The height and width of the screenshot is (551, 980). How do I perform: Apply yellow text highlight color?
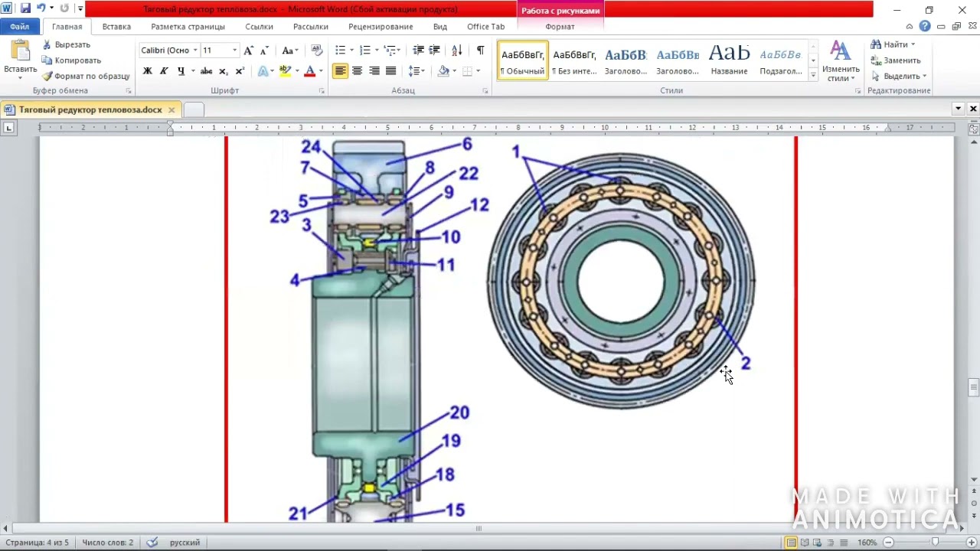(285, 71)
